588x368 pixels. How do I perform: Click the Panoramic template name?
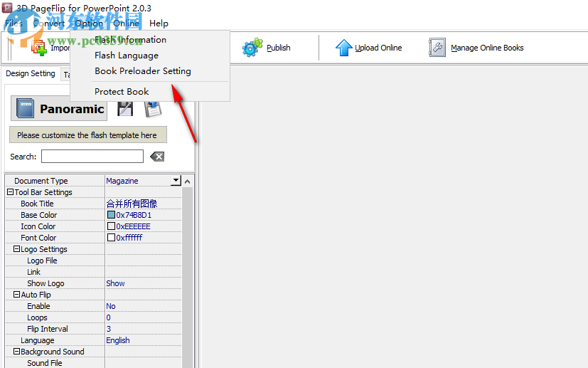72,109
